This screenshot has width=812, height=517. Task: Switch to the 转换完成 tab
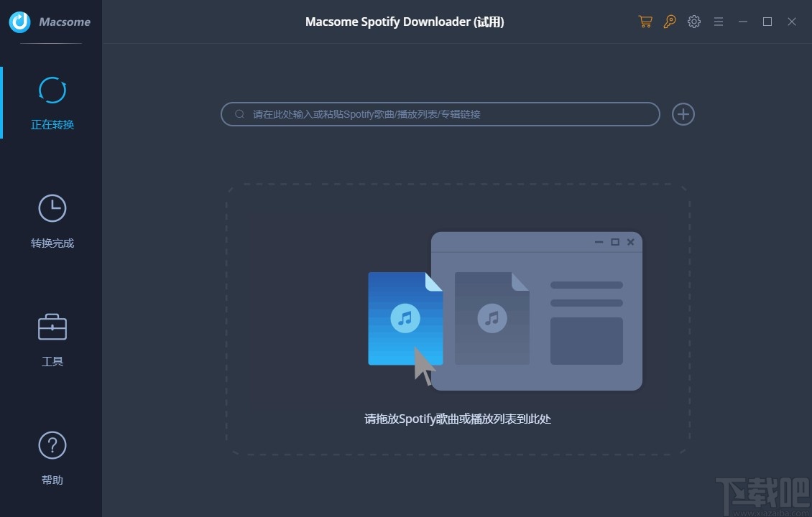tap(52, 223)
